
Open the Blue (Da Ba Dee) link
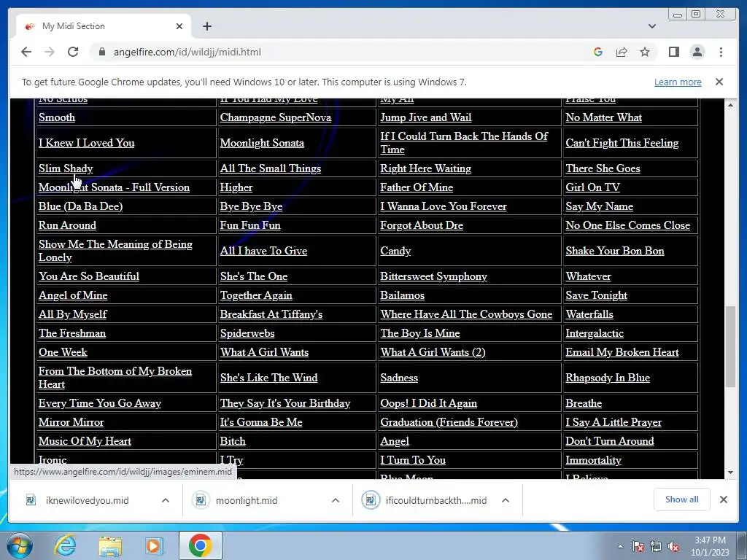click(80, 206)
